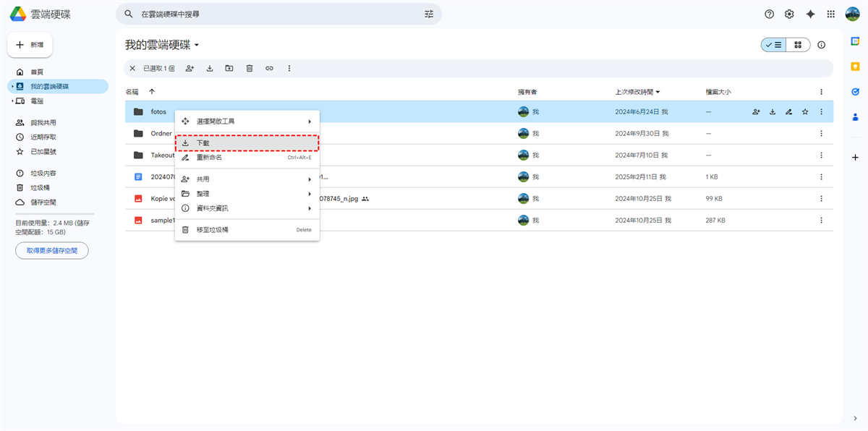Switch to grid layout view
The height and width of the screenshot is (431, 868).
(798, 45)
